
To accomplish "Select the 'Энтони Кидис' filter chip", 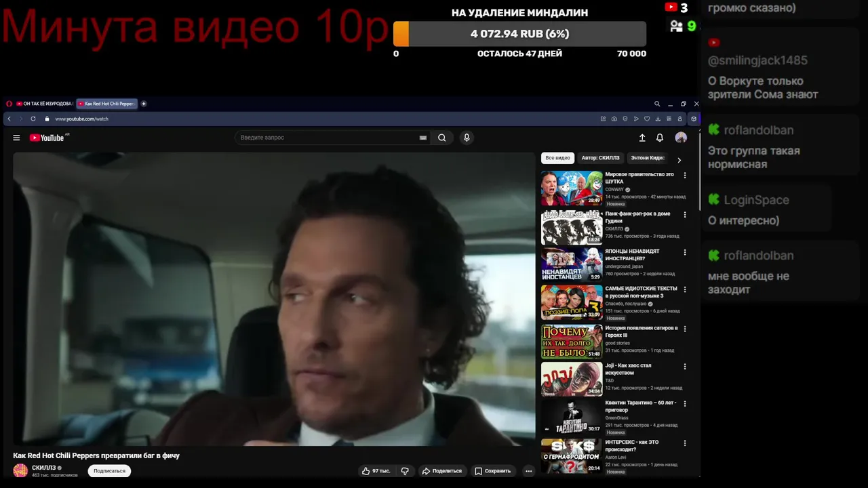I will [x=648, y=158].
